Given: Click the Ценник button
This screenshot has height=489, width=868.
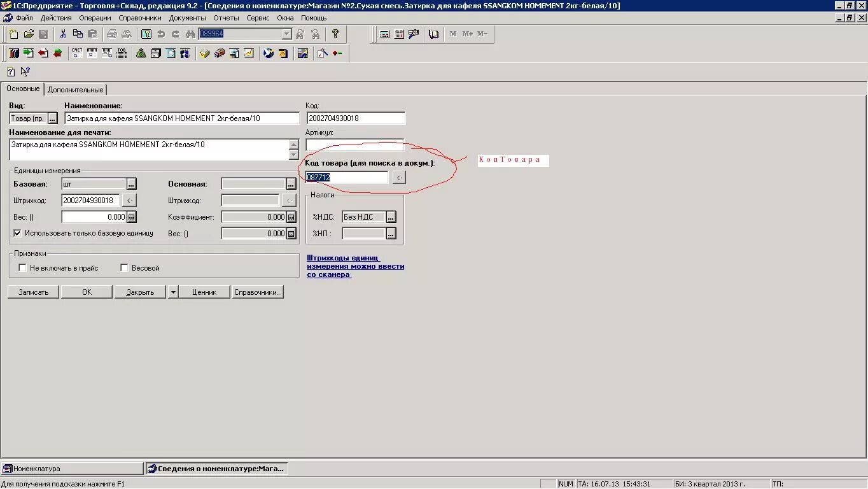Looking at the screenshot, I should [x=204, y=292].
